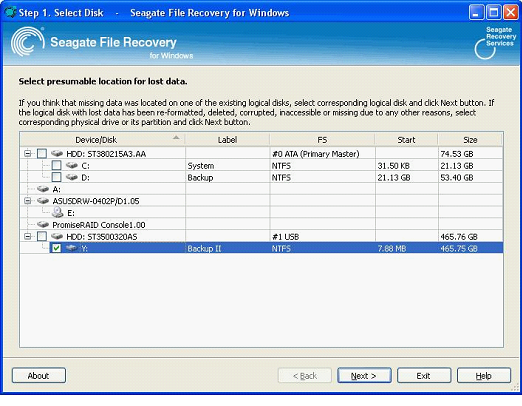Open Help with the Help button
The image size is (522, 406).
tap(484, 376)
